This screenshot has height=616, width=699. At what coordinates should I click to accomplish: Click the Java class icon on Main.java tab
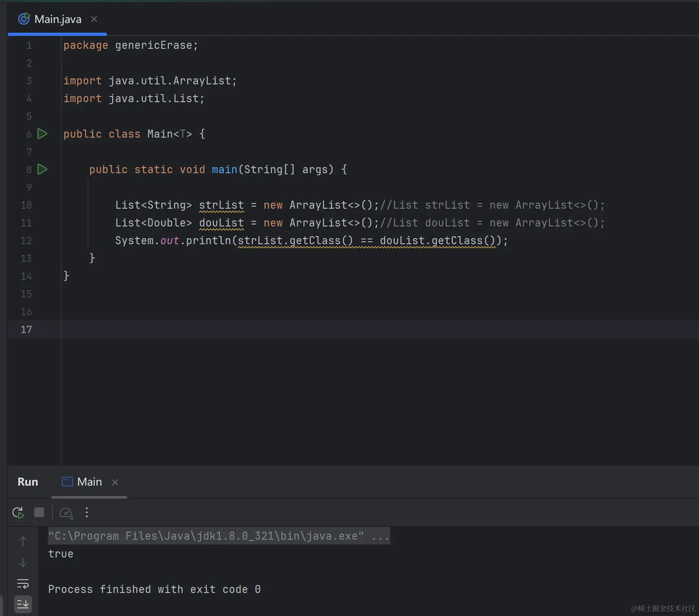point(24,19)
